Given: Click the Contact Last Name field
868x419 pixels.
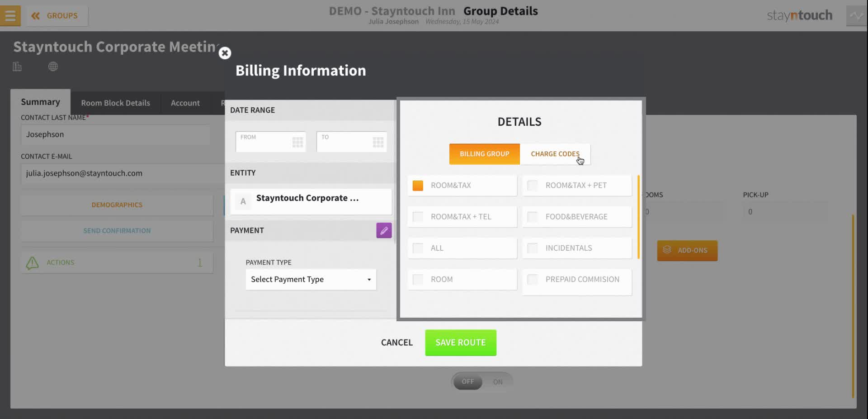Looking at the screenshot, I should [x=115, y=134].
